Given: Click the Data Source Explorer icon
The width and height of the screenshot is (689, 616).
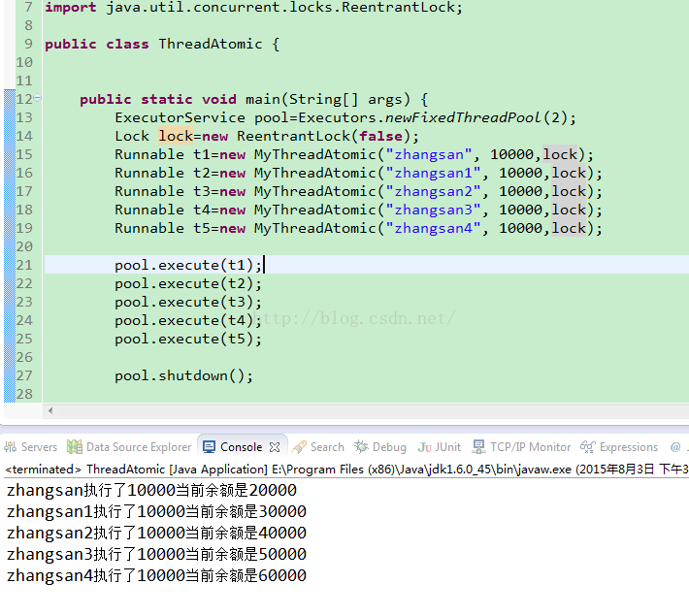Looking at the screenshot, I should click(75, 447).
